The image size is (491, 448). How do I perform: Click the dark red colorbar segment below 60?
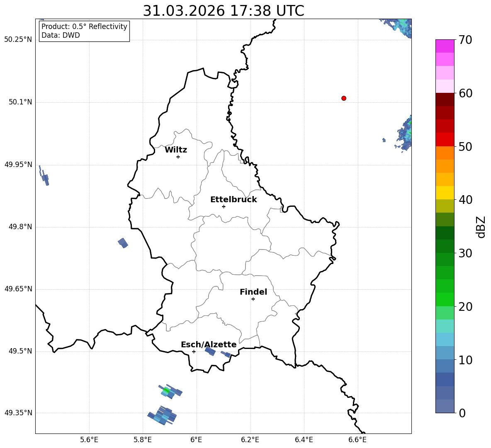[x=445, y=99]
